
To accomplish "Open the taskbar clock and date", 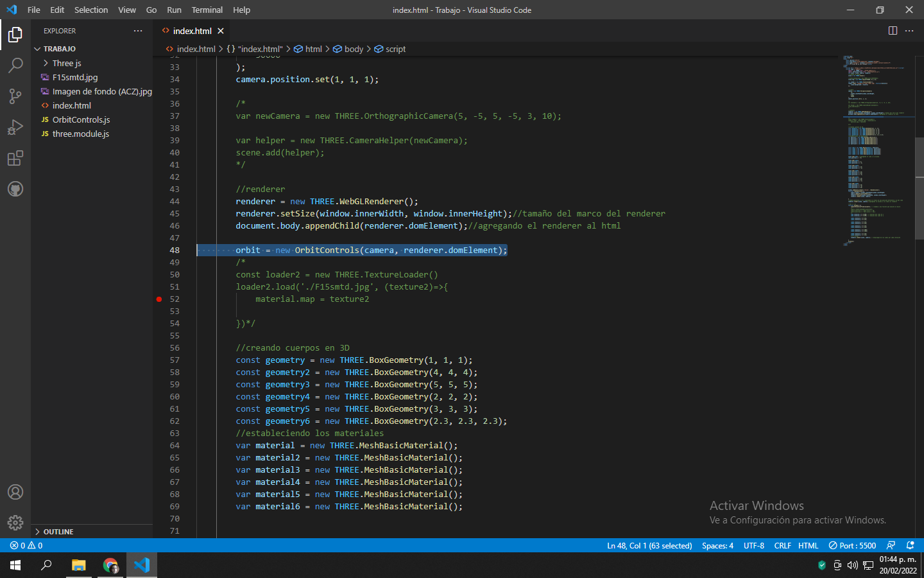I will [898, 565].
